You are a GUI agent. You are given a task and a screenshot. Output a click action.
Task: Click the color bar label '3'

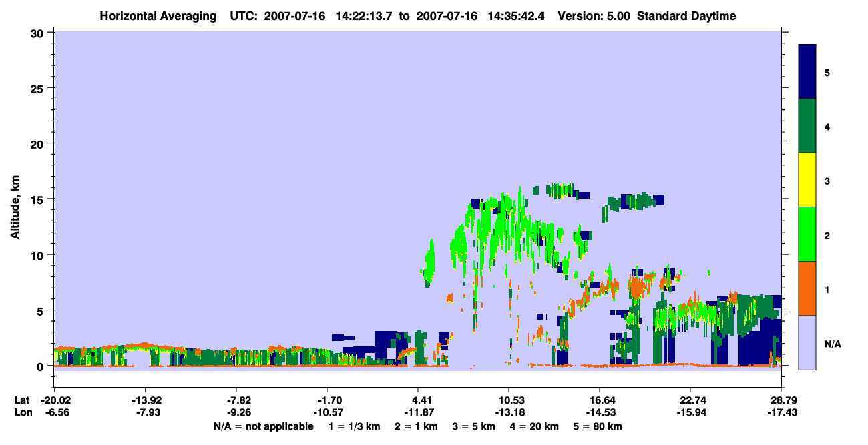click(x=827, y=181)
